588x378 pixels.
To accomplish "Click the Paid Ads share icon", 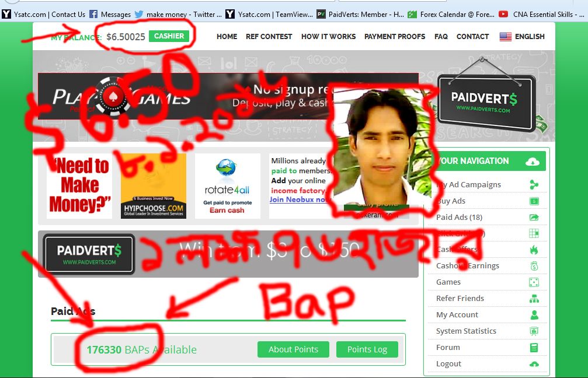I will [534, 217].
